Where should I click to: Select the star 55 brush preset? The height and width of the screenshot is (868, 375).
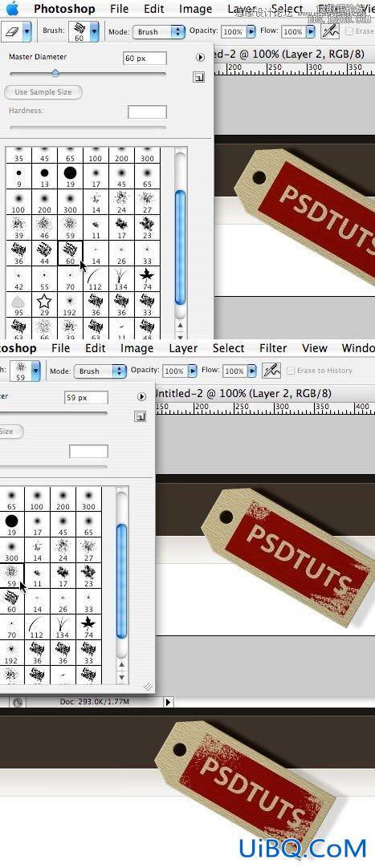click(45, 278)
